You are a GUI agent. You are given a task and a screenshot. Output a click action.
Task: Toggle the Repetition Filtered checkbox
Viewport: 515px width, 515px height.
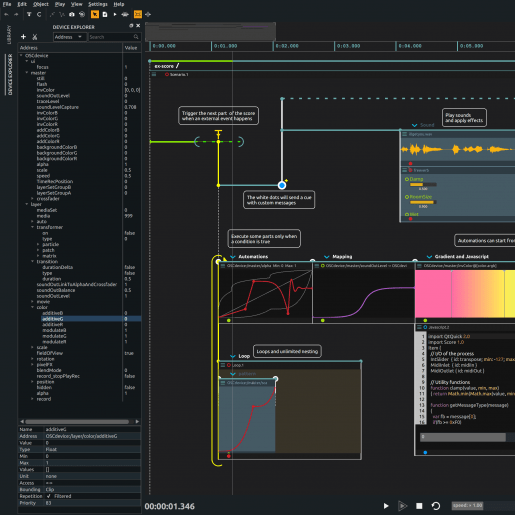tap(49, 496)
